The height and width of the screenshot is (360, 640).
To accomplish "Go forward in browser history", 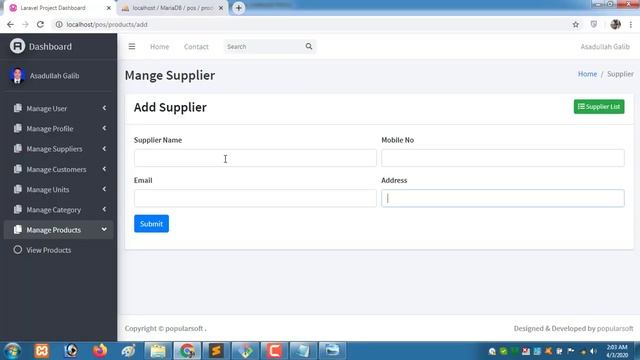I will [25, 24].
